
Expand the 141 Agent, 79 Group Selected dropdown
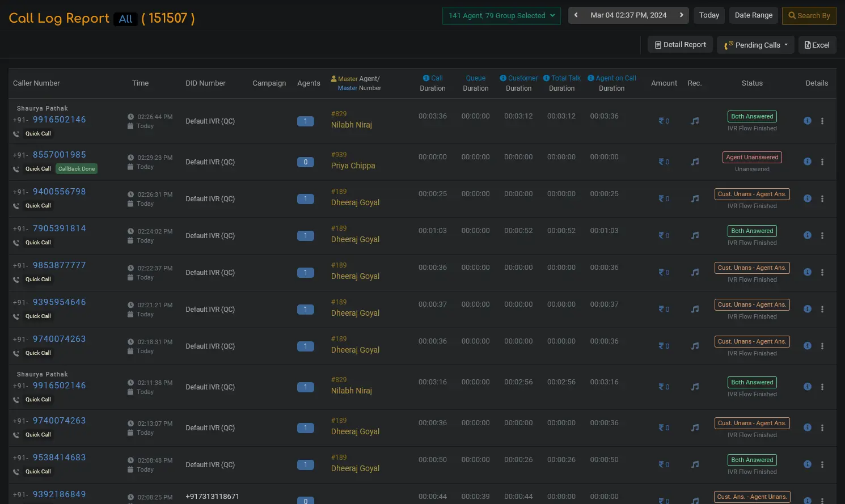tap(501, 15)
